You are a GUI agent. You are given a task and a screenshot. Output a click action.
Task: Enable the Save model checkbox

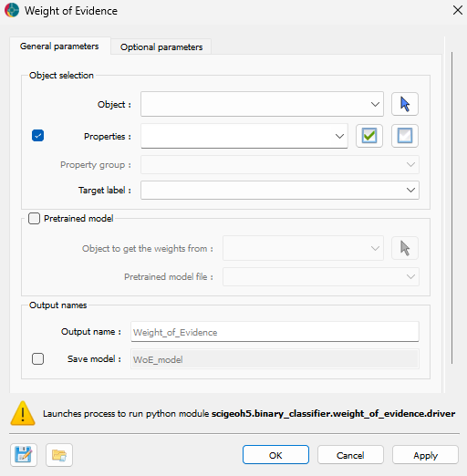[37, 359]
